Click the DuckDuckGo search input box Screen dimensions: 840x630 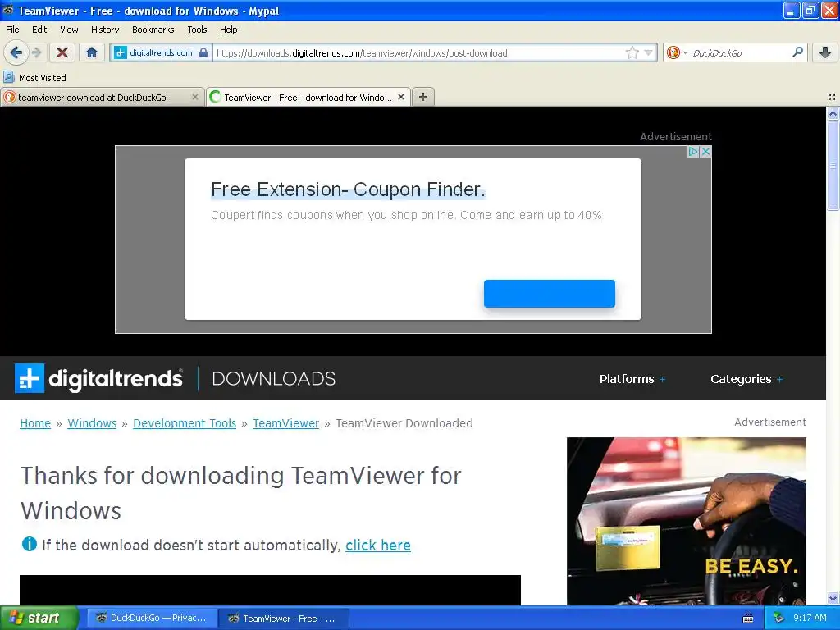click(x=739, y=53)
